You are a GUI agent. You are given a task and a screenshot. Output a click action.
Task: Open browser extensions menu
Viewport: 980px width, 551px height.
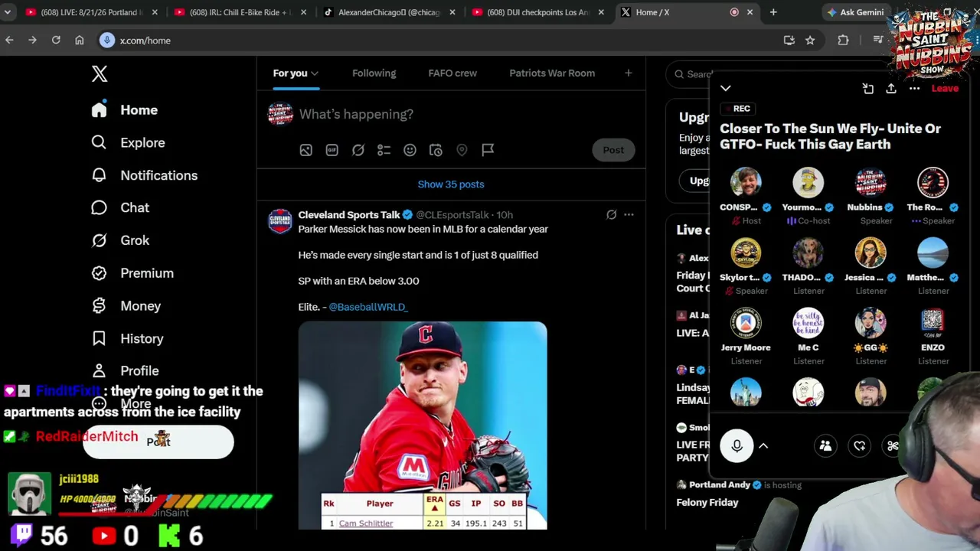click(843, 41)
